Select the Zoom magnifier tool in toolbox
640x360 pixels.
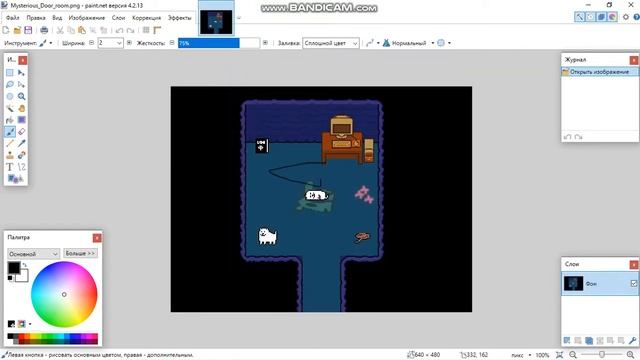(x=22, y=96)
